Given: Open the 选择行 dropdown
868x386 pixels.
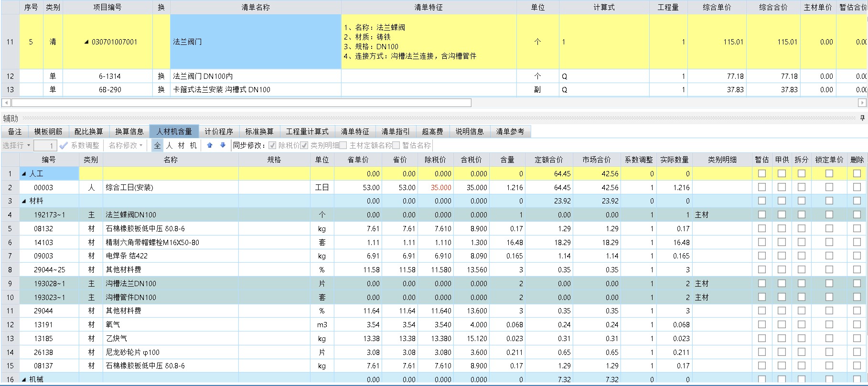Looking at the screenshot, I should pos(16,145).
